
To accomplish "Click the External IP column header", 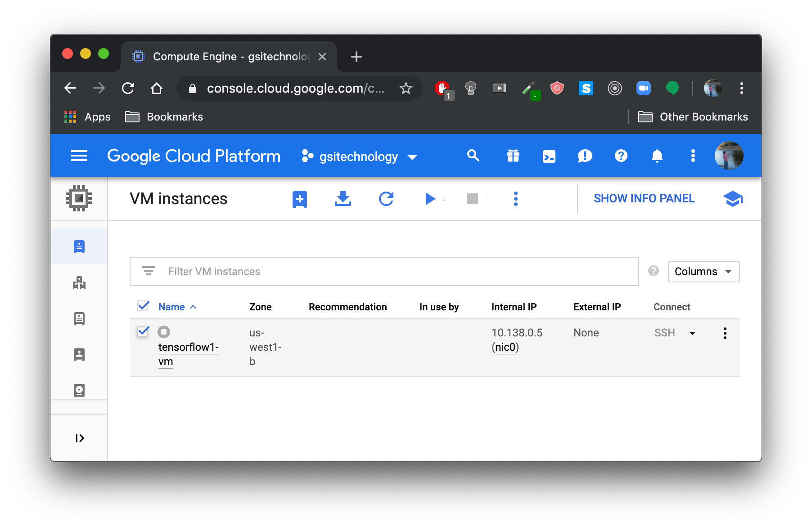I will click(x=597, y=307).
